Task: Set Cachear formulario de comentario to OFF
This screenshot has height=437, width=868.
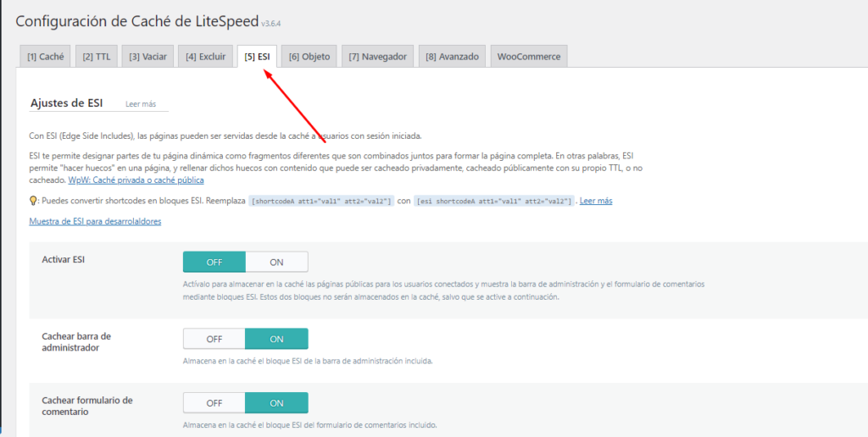Action: 214,403
